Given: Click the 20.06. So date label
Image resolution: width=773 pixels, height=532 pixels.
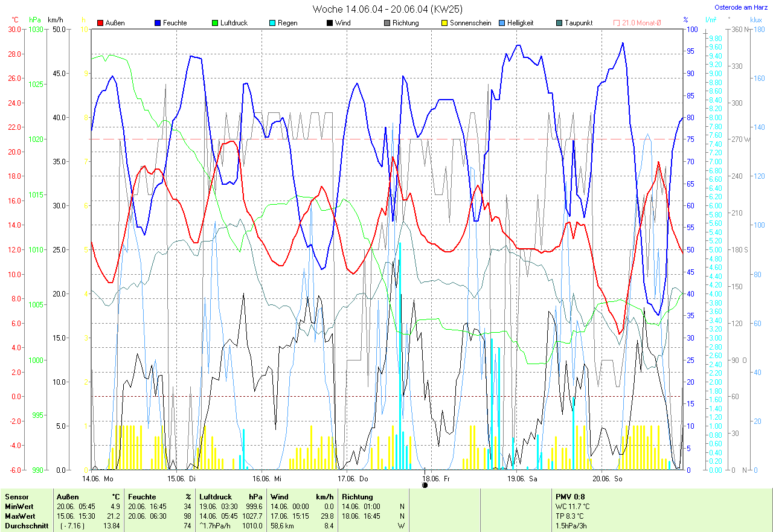Looking at the screenshot, I should coord(607,478).
